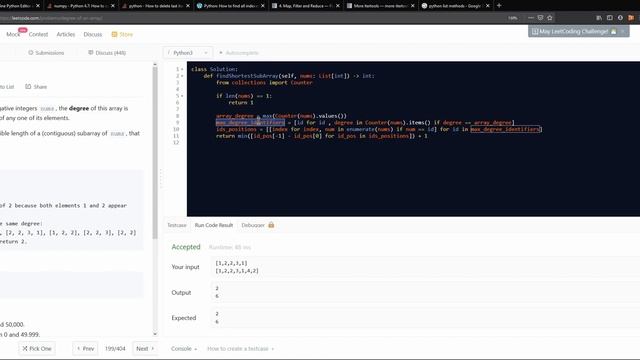Click the array_degree assignment code line
This screenshot has width=640, height=360.
pos(281,116)
